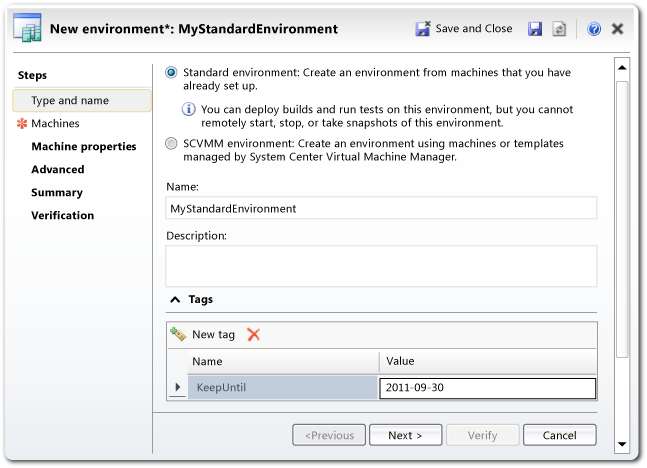Click the Next button
The width and height of the screenshot is (647, 468).
point(405,435)
